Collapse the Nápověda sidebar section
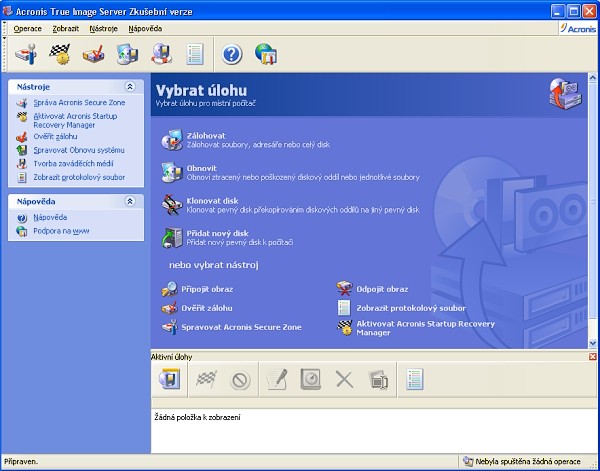Screen dimensions: 600x471 pyautogui.click(x=130, y=201)
